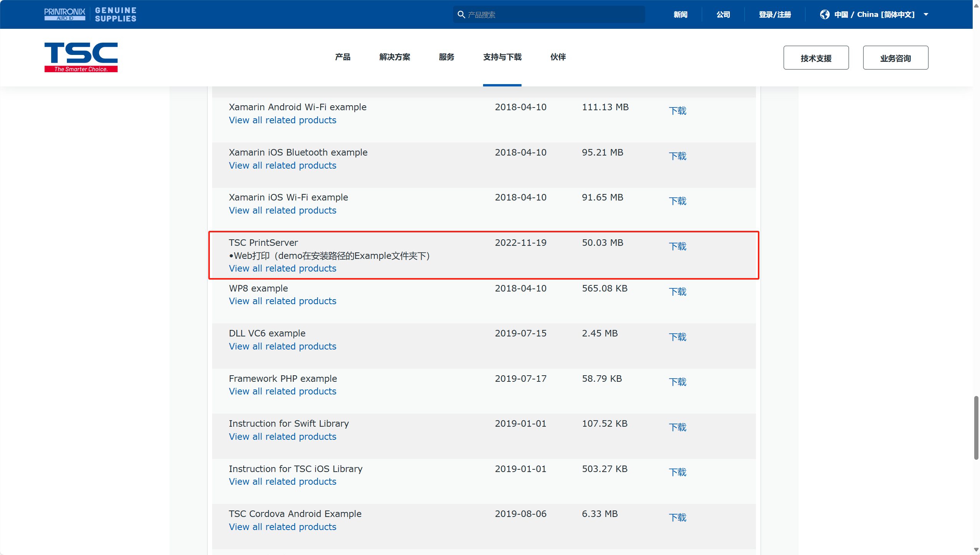
Task: Click the "TSC PrintServer" title text
Action: [263, 243]
